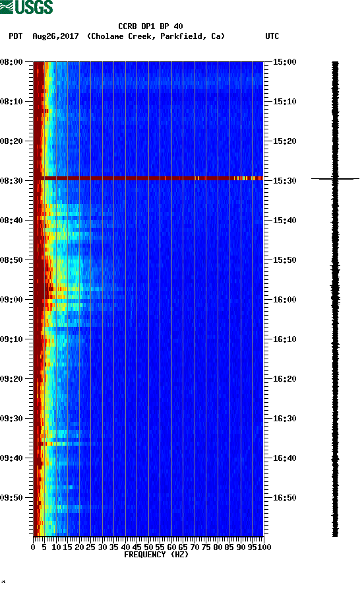
Task: Click the 09:00 PDT time label
Action: pyautogui.click(x=11, y=300)
